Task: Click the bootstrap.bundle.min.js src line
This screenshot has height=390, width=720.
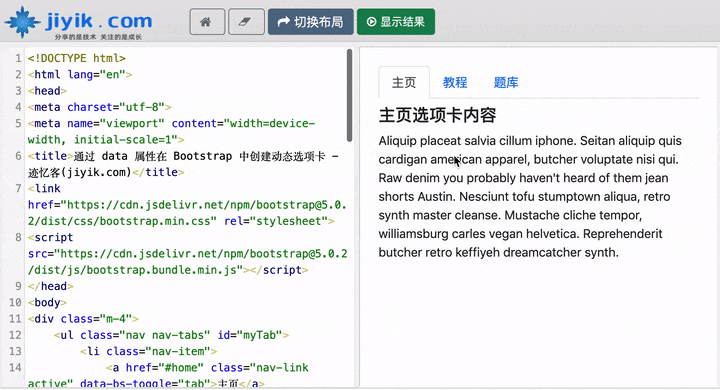Action: pyautogui.click(x=187, y=262)
